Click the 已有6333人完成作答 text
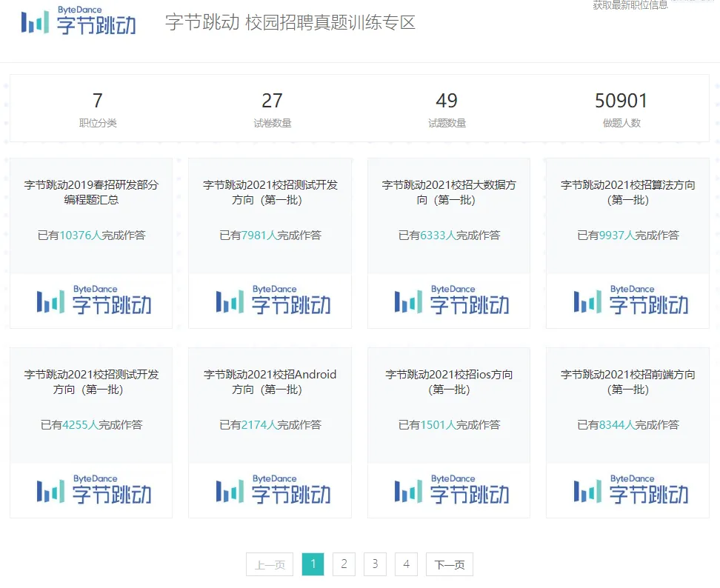The width and height of the screenshot is (720, 588). pyautogui.click(x=449, y=235)
